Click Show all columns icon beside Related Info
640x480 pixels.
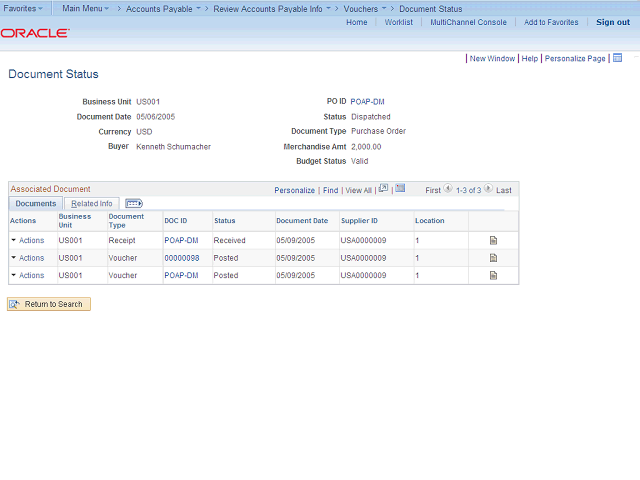pyautogui.click(x=134, y=203)
